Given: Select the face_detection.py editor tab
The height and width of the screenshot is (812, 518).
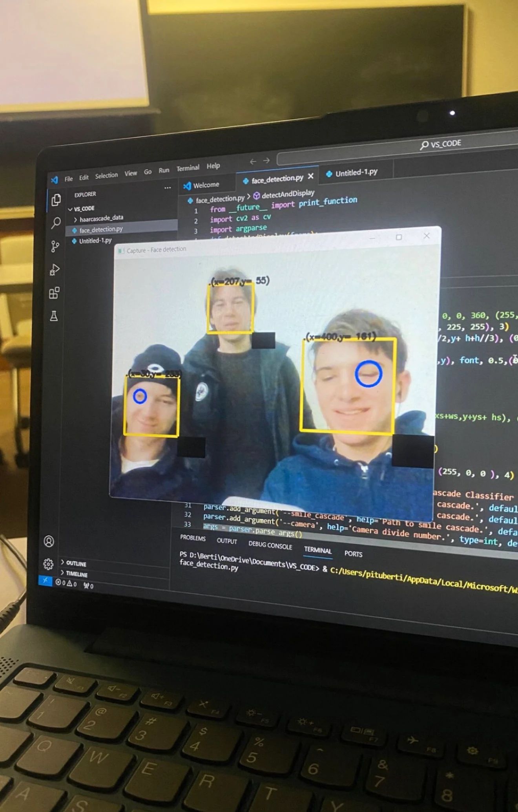Looking at the screenshot, I should (277, 179).
